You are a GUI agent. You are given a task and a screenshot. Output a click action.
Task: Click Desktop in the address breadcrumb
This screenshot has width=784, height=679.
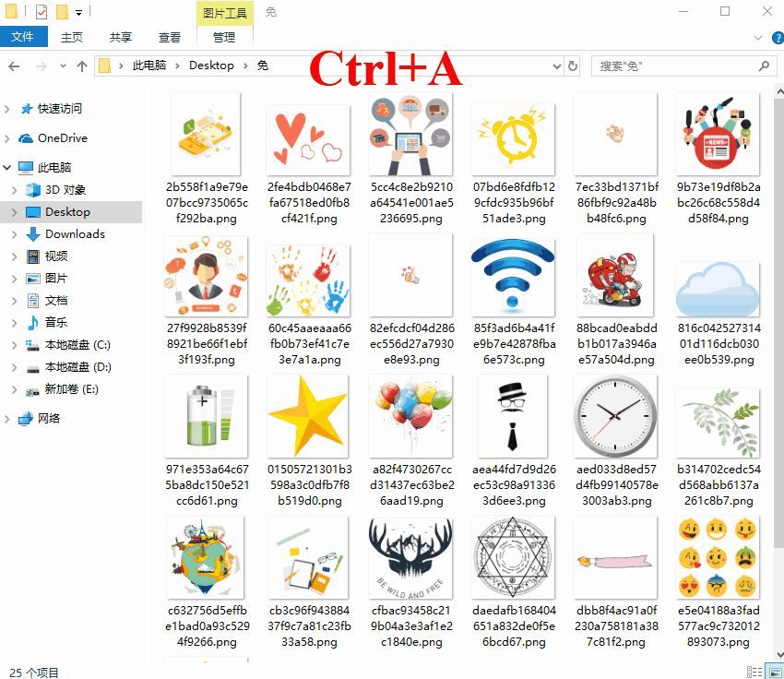coord(211,66)
